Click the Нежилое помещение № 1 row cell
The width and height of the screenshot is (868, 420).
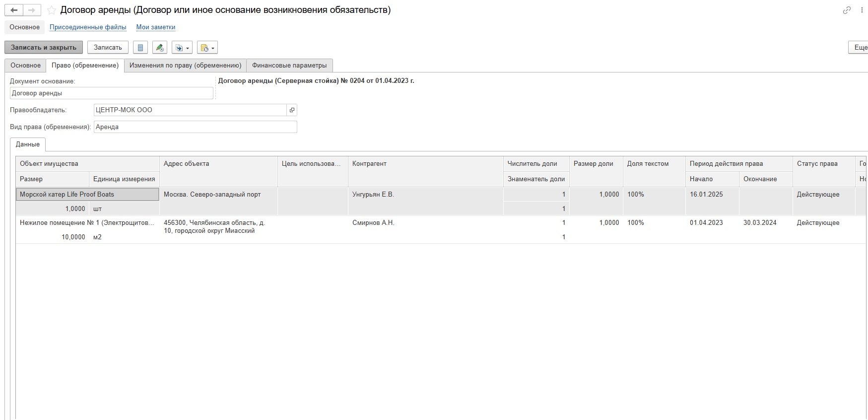(87, 223)
